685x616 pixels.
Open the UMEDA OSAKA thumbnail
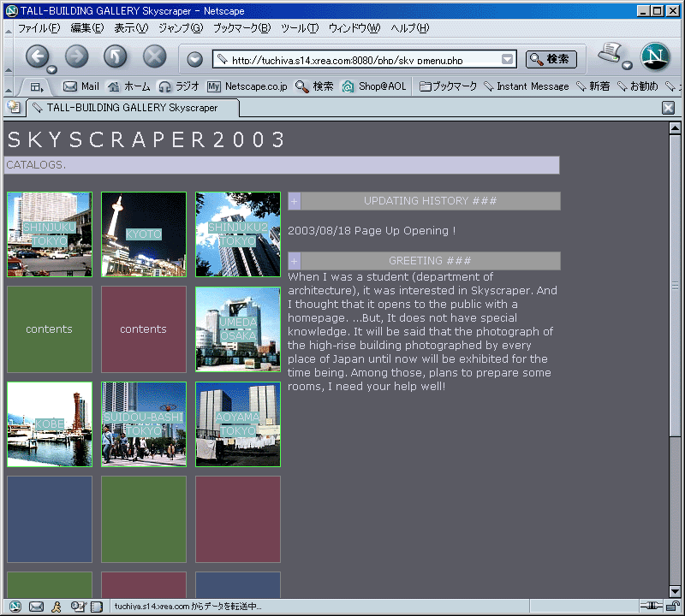(x=238, y=329)
